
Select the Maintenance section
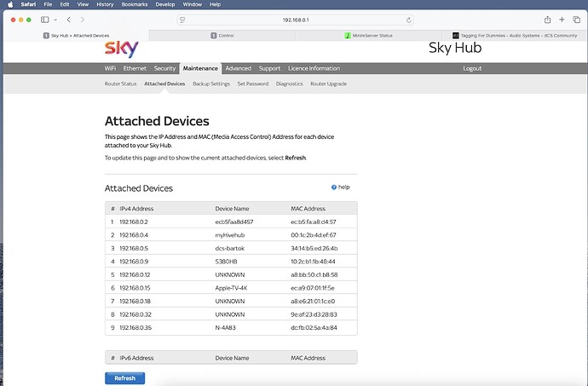click(200, 68)
